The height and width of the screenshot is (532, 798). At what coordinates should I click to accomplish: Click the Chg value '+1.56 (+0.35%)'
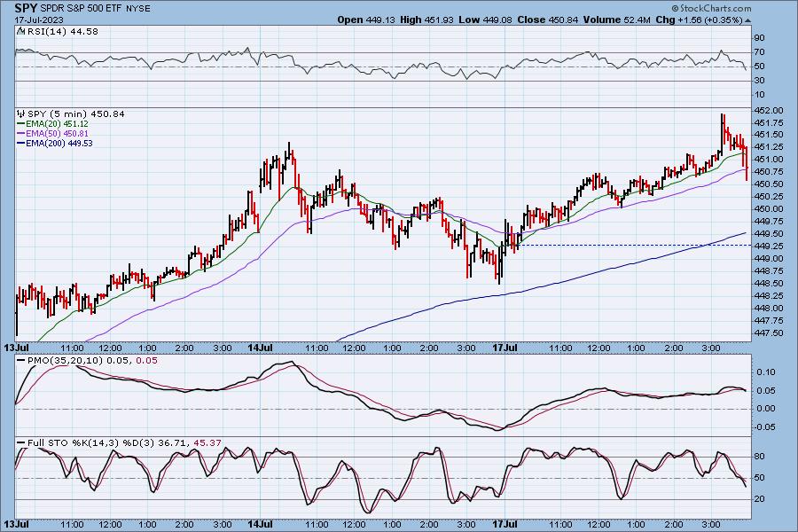pos(710,20)
